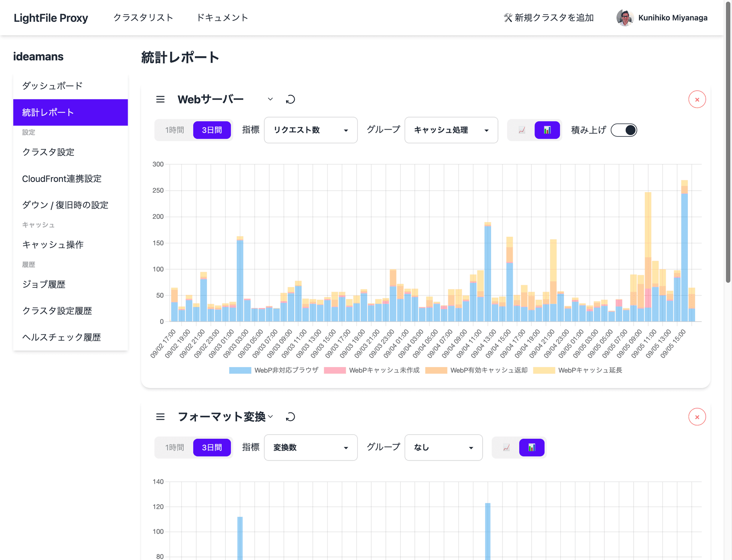Click the フォーマット変換 panel hamburger menu icon
This screenshot has height=560, width=732.
(x=160, y=417)
